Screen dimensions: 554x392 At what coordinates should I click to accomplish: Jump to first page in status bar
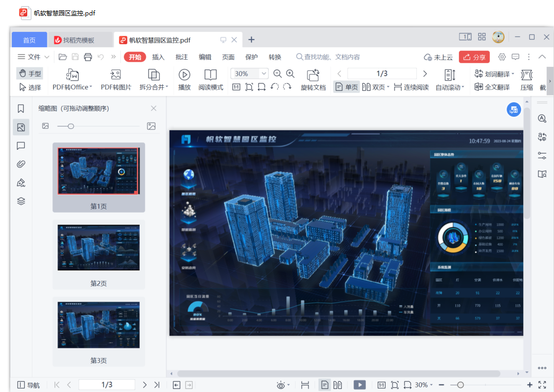57,385
